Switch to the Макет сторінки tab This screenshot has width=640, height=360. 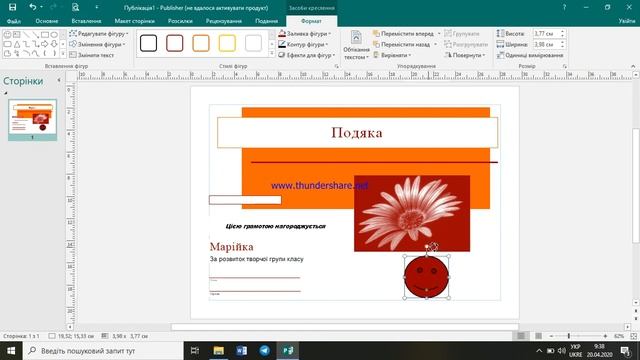[x=134, y=21]
